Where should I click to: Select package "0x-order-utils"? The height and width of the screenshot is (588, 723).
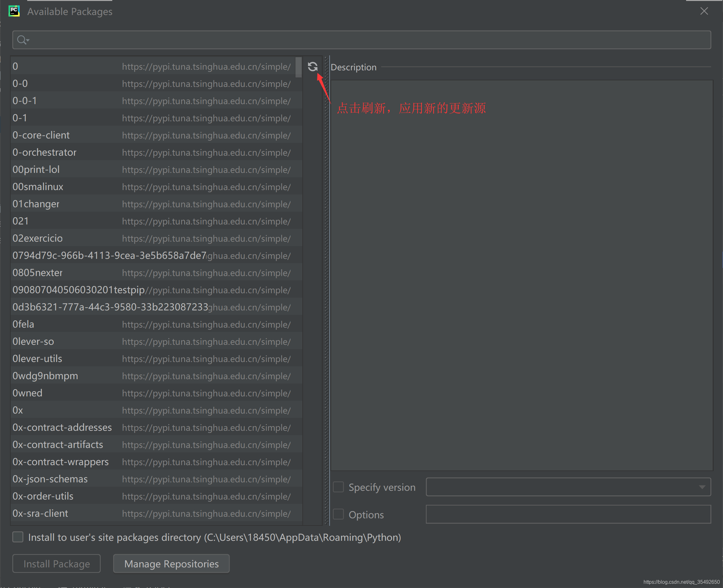[157, 496]
